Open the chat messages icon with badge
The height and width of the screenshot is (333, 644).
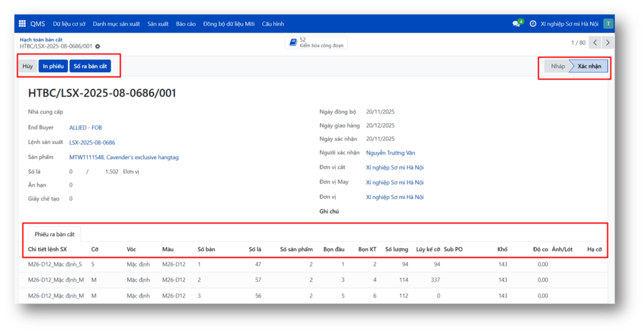(x=517, y=24)
